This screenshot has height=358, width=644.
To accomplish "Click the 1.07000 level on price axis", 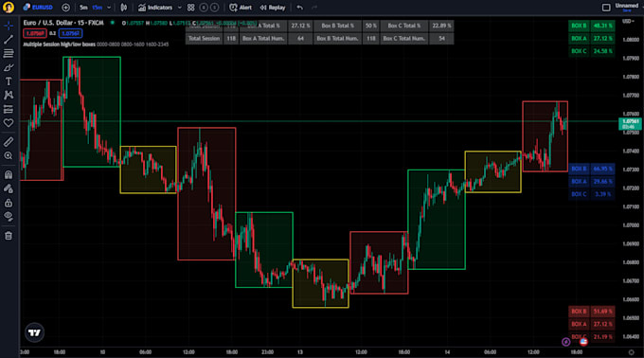I will 631,225.
